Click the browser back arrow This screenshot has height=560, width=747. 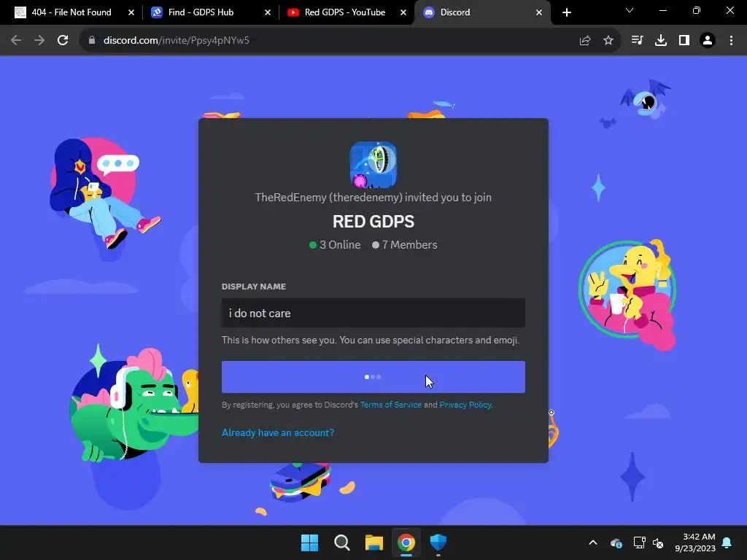point(16,40)
